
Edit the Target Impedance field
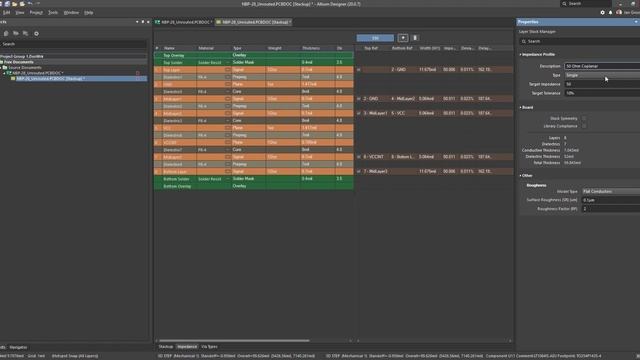tap(602, 84)
